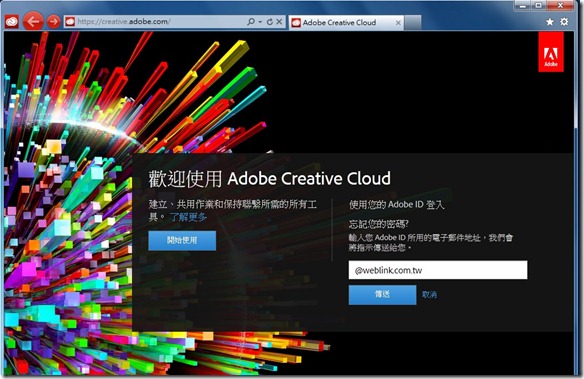This screenshot has height=379, width=584.
Task: Close the Adobe Creative Cloud tab
Action: click(398, 23)
